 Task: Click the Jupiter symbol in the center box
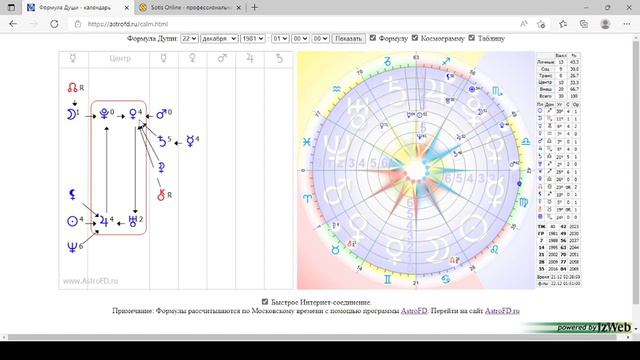104,221
